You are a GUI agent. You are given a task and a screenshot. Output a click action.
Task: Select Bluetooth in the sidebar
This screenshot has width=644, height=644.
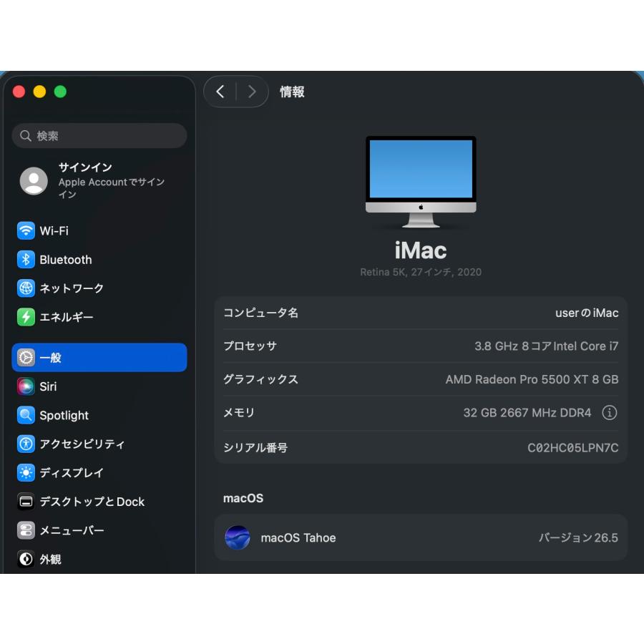[99, 259]
